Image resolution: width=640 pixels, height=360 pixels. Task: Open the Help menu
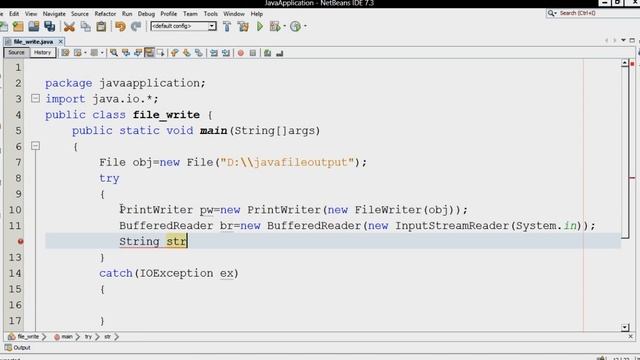click(x=257, y=13)
